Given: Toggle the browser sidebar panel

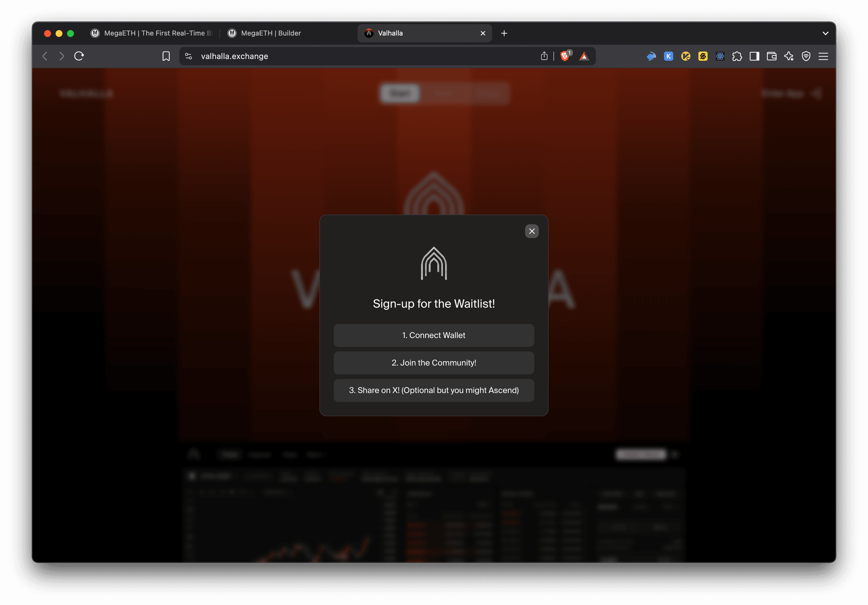Looking at the screenshot, I should 754,56.
